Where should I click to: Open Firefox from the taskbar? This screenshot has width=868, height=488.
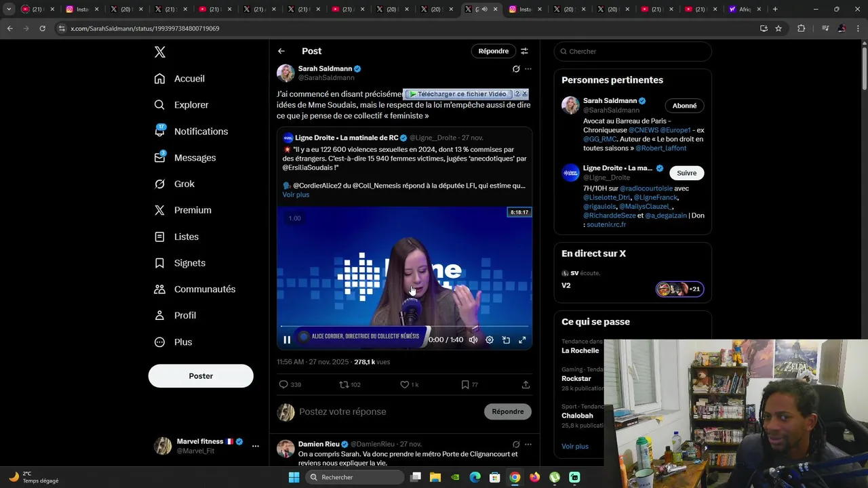click(535, 477)
